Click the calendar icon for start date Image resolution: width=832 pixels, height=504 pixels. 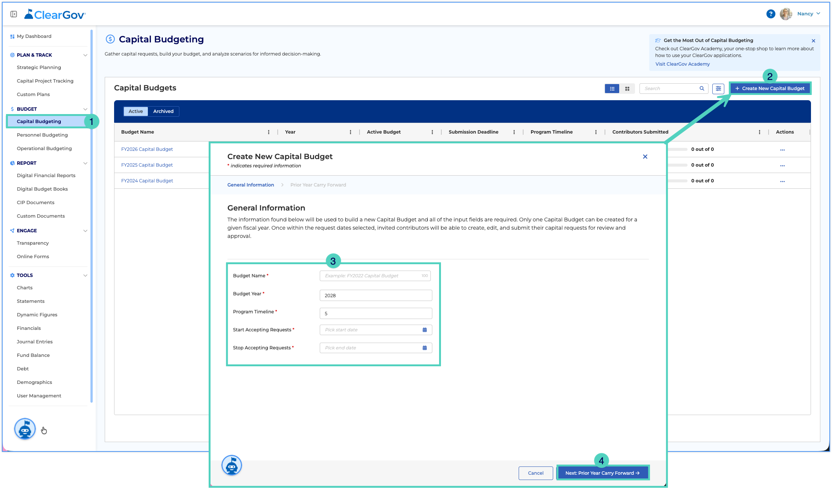pos(425,330)
